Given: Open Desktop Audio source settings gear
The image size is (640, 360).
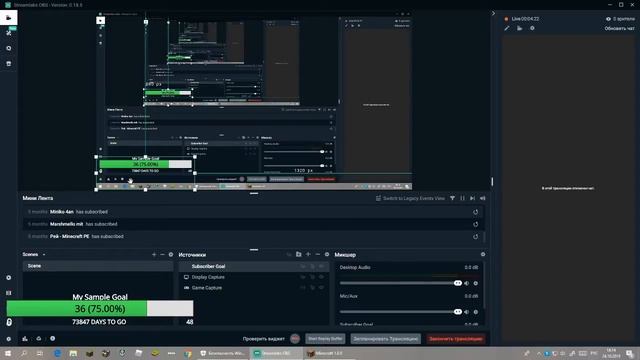Looking at the screenshot, I should 476,283.
